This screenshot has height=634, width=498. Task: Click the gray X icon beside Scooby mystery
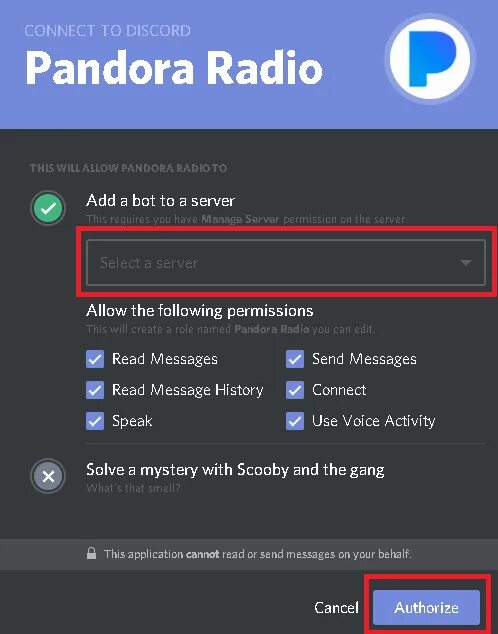pos(48,476)
